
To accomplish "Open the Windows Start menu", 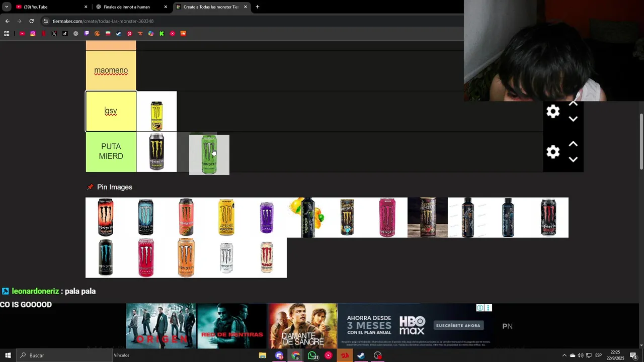I will (8, 355).
